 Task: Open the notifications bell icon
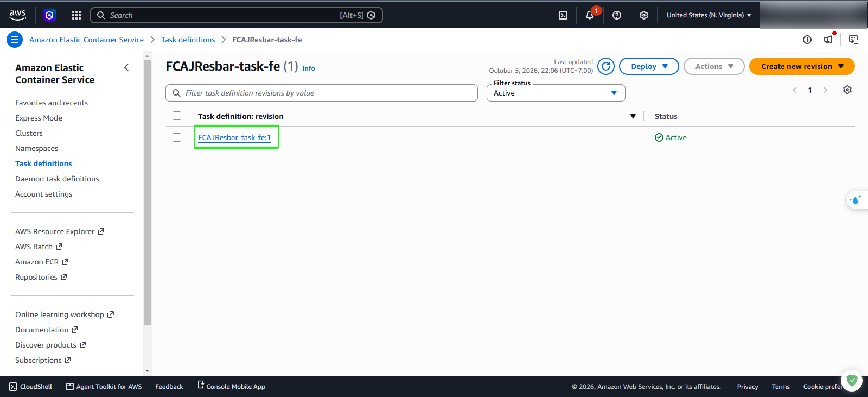[590, 15]
